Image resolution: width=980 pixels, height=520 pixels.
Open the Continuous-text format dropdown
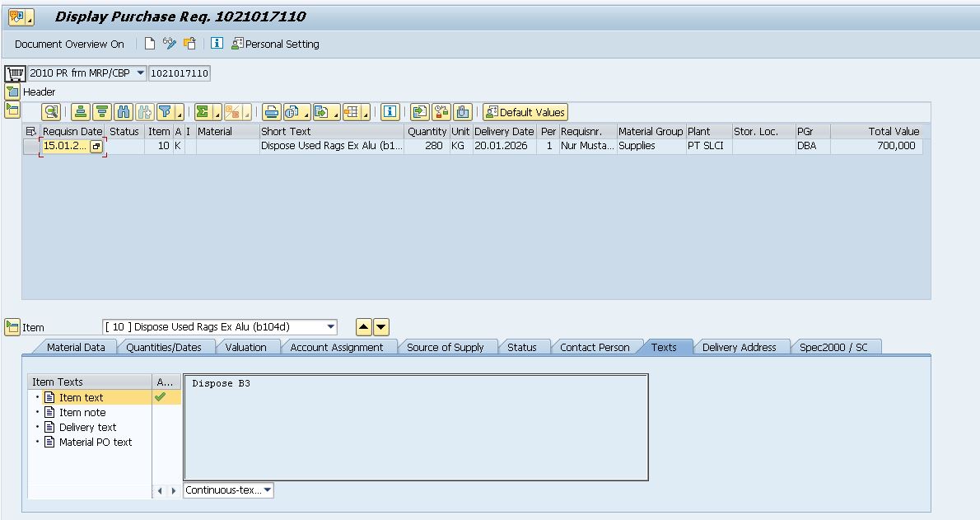coord(268,490)
